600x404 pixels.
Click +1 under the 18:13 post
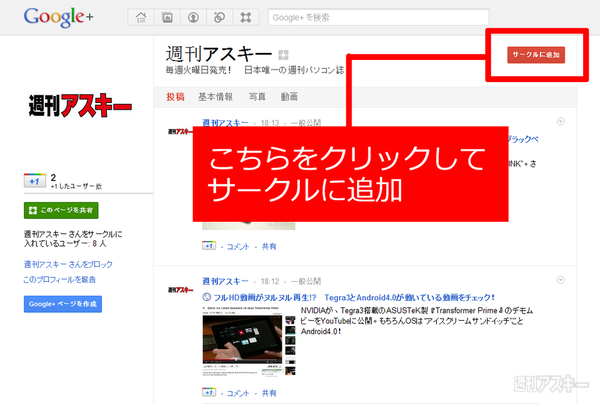click(209, 246)
